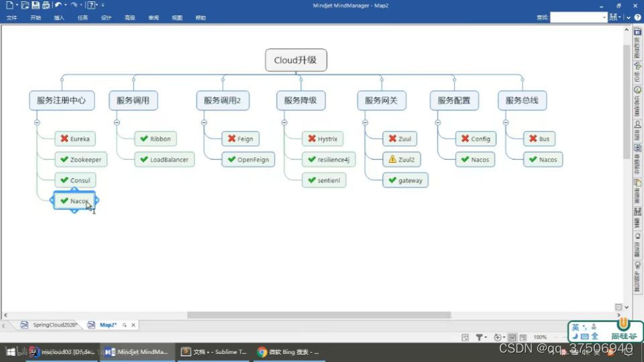
Task: Select the Bus subtopic
Action: click(x=539, y=139)
